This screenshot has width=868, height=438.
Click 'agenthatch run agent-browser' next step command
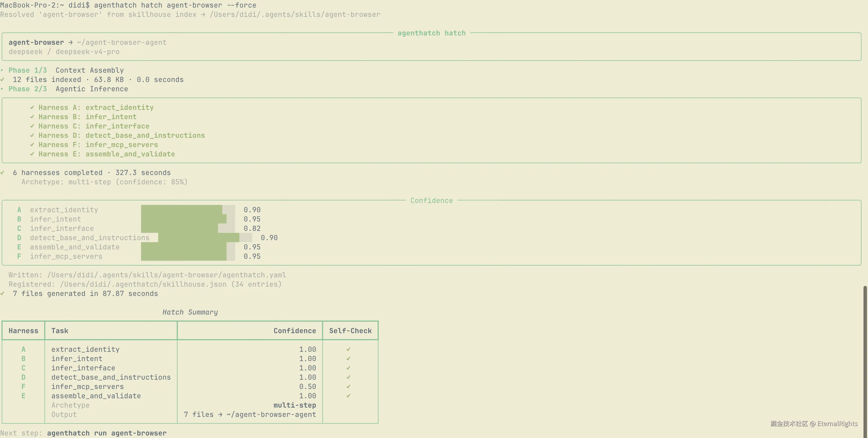click(x=106, y=433)
